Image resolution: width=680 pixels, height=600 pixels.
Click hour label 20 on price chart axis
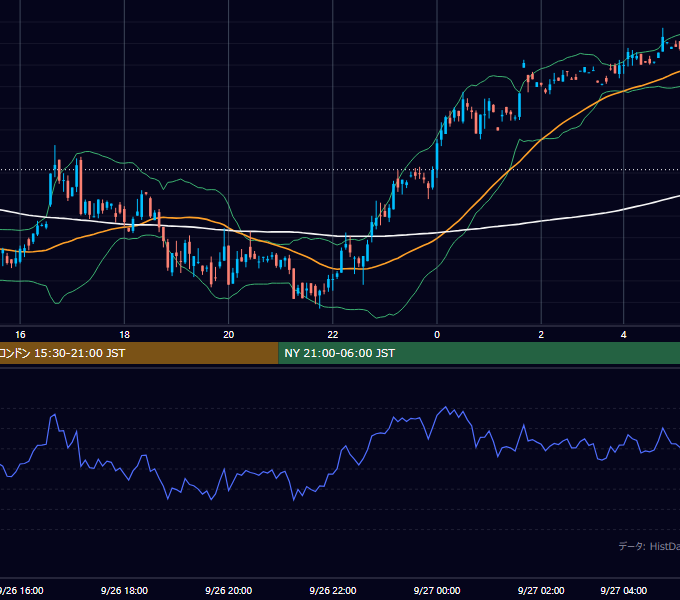click(x=229, y=335)
